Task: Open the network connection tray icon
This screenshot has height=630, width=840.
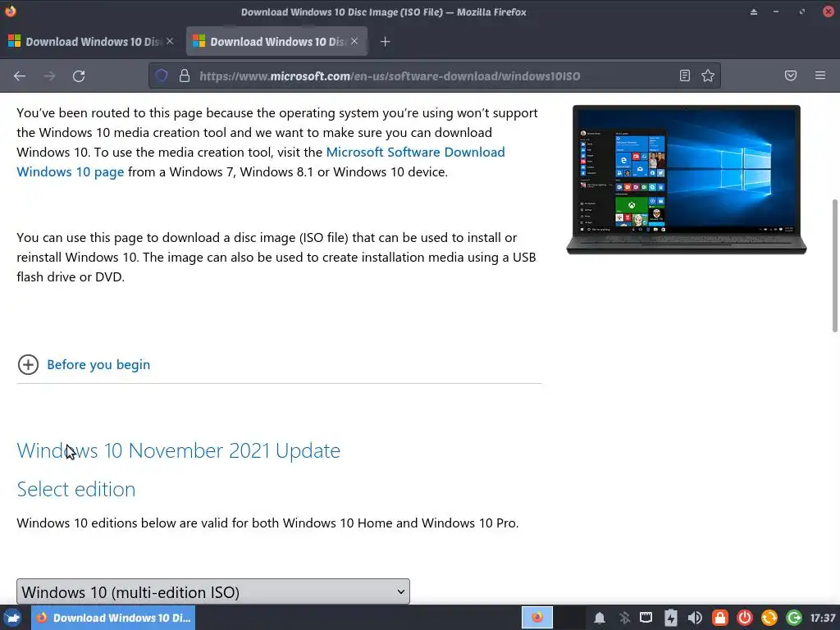Action: tap(646, 618)
